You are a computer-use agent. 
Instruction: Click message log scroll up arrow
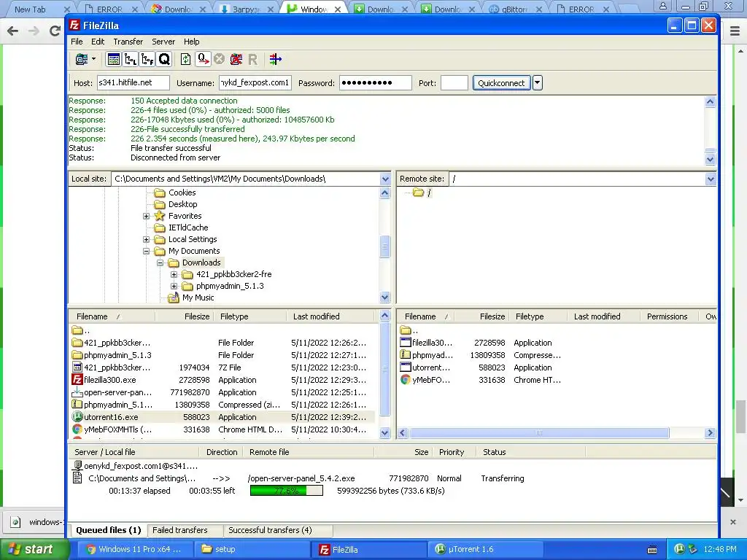(711, 101)
